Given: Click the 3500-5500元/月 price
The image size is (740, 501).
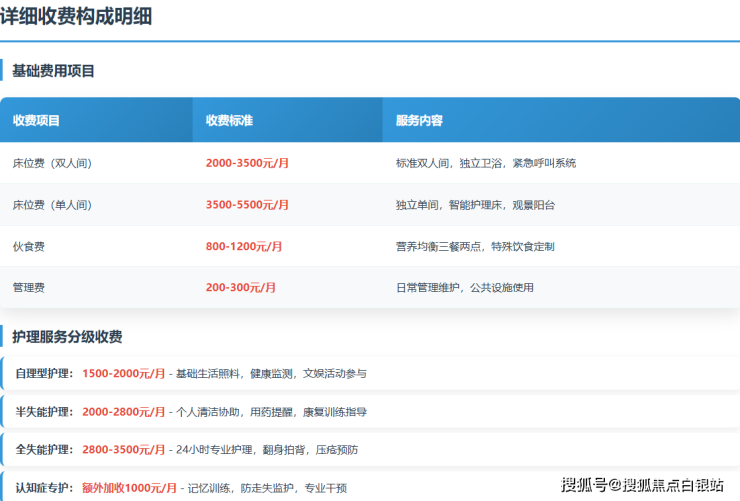Looking at the screenshot, I should point(247,205).
